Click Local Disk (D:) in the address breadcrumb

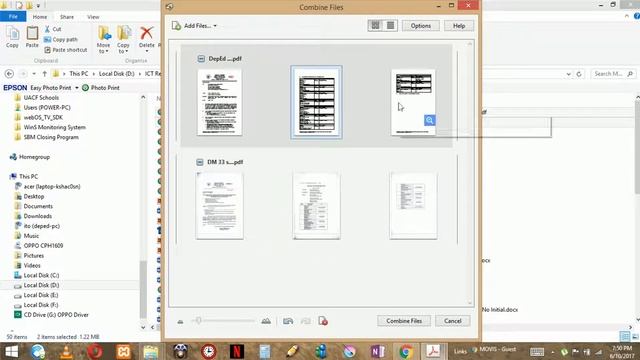click(x=116, y=74)
